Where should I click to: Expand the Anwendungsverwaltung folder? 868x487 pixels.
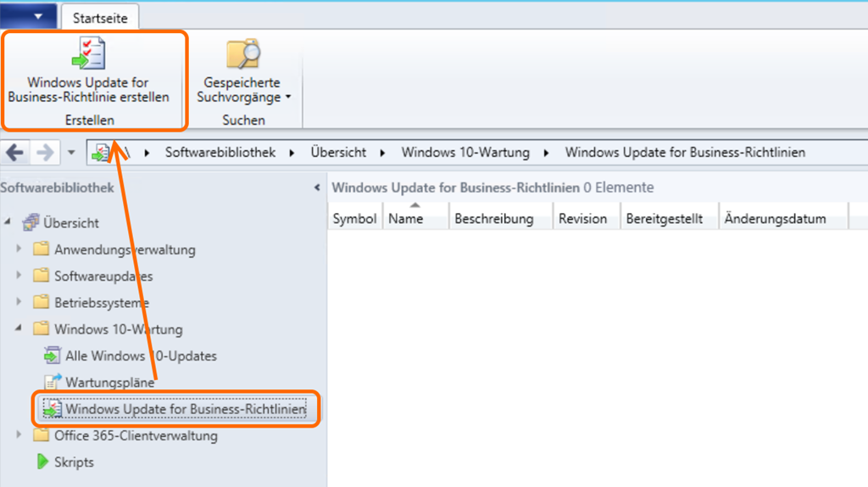click(x=19, y=249)
